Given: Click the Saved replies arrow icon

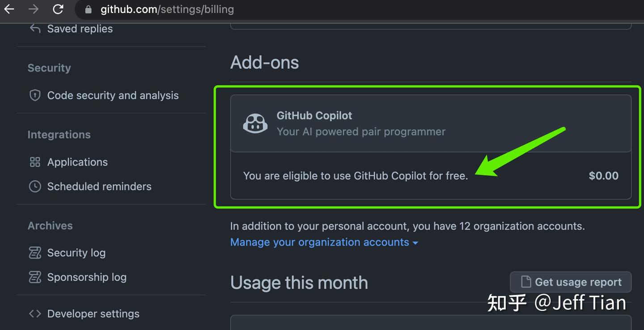Looking at the screenshot, I should (35, 29).
